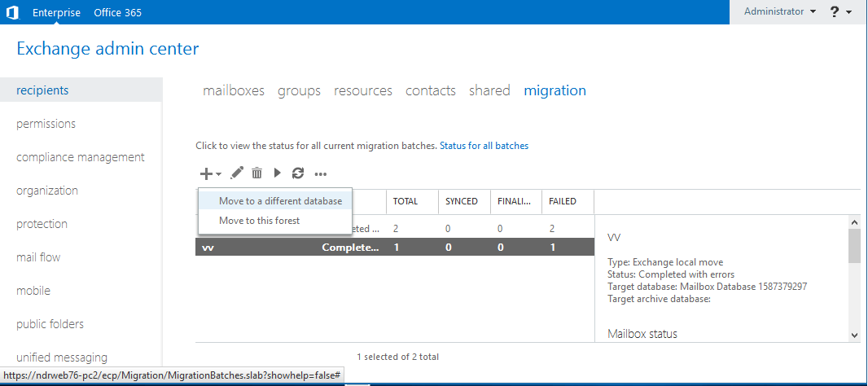
Task: Click the Office 365 header link
Action: coord(117,12)
